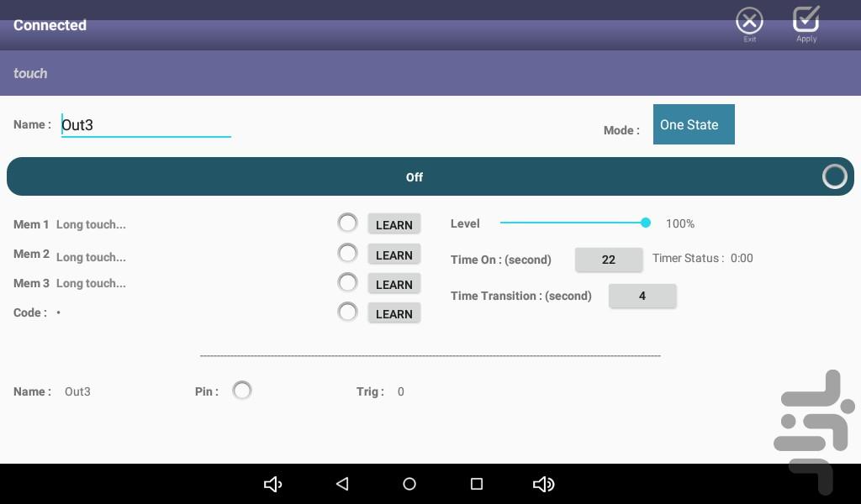The height and width of the screenshot is (504, 861).
Task: Select the Mem 3 radio indicator
Action: click(347, 282)
